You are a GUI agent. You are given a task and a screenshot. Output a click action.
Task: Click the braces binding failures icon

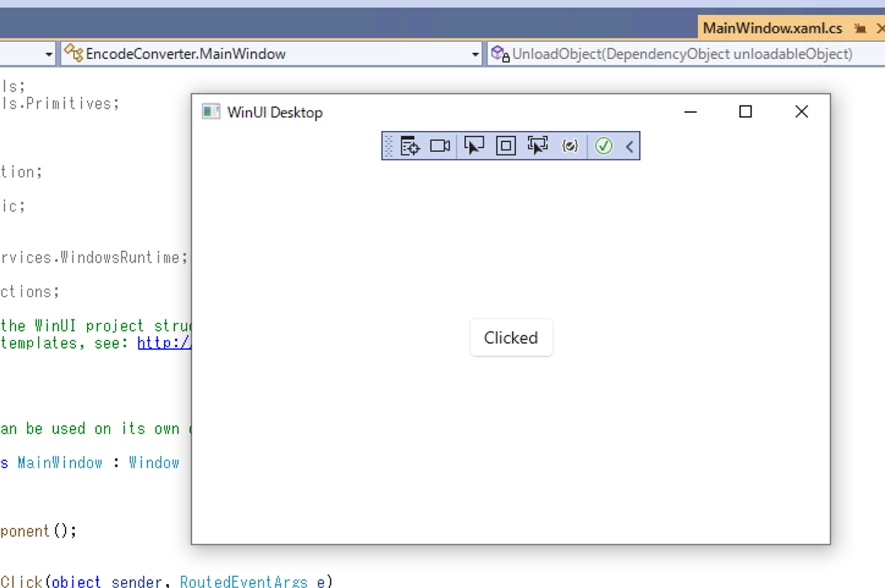[570, 146]
